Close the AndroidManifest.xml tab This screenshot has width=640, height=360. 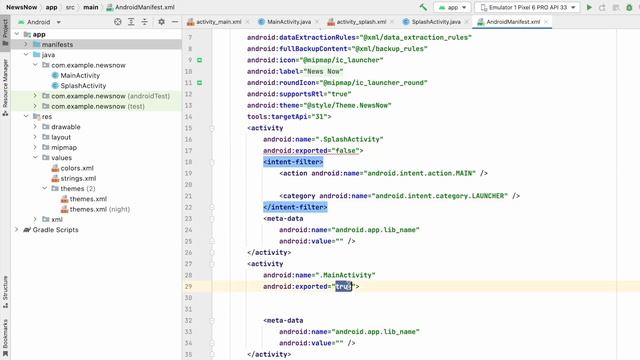point(546,22)
